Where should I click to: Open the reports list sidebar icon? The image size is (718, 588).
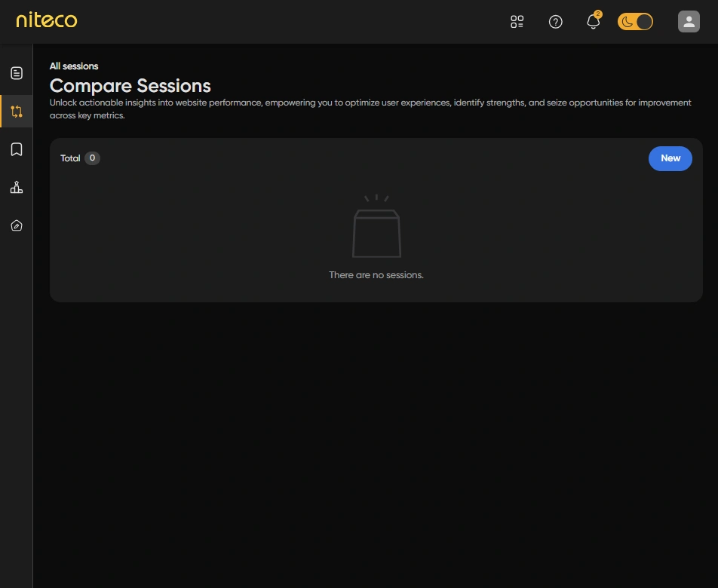(x=17, y=73)
